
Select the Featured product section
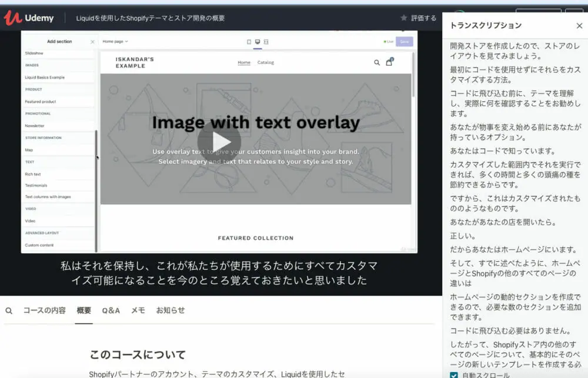(41, 102)
